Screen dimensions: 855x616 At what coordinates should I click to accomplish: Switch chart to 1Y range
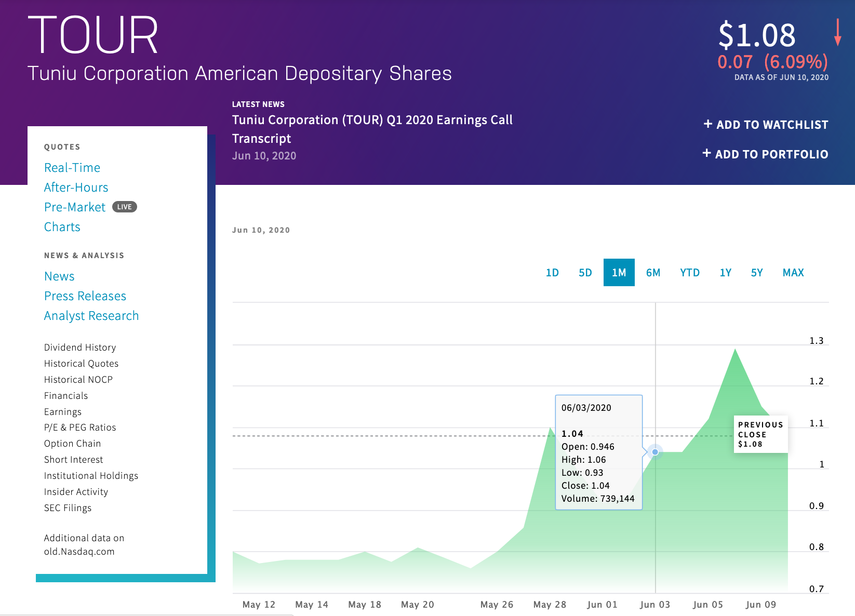click(x=726, y=273)
